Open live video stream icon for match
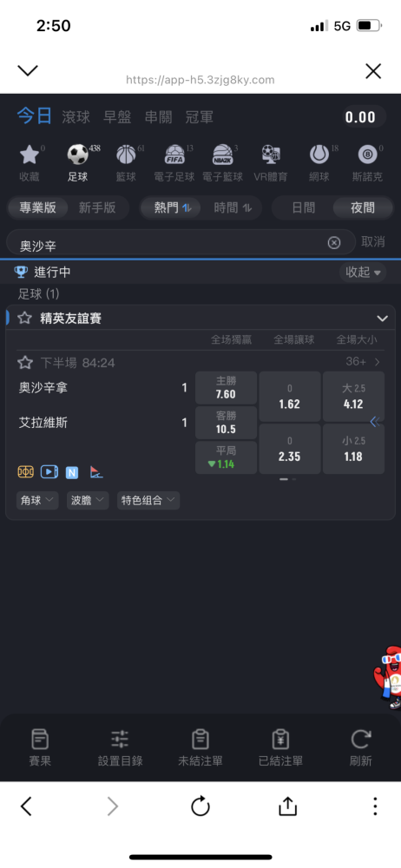This screenshot has width=401, height=868. (x=49, y=471)
